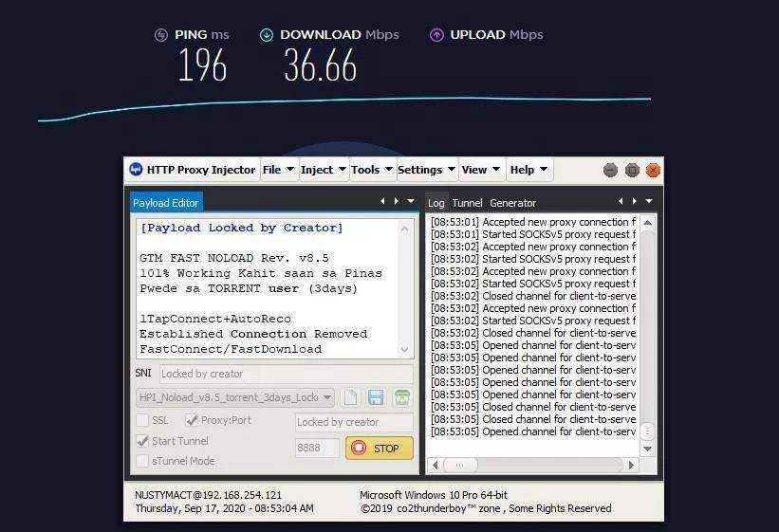Viewport: 779px width, 532px height.
Task: Click the log vertical scrollbar thumb
Action: 647,431
